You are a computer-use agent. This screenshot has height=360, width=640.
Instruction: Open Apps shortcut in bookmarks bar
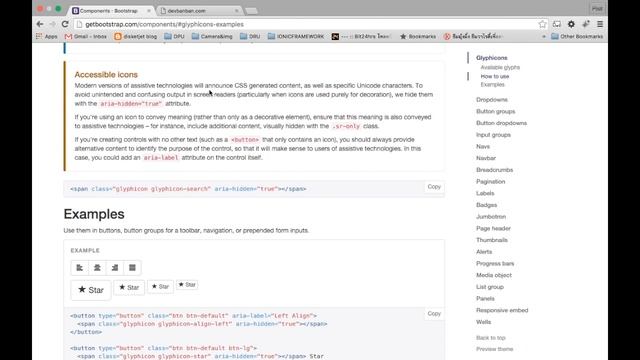point(47,36)
